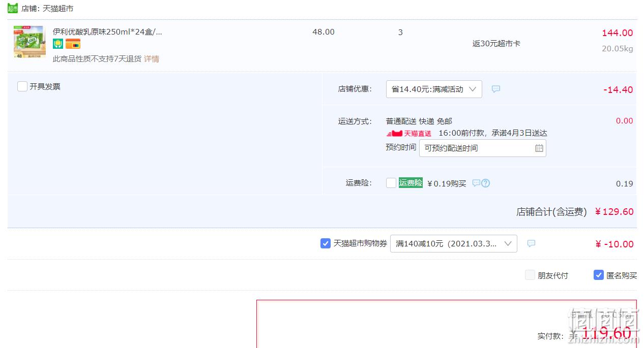Click the weight value 20.05kg
The height and width of the screenshot is (348, 644).
[618, 49]
